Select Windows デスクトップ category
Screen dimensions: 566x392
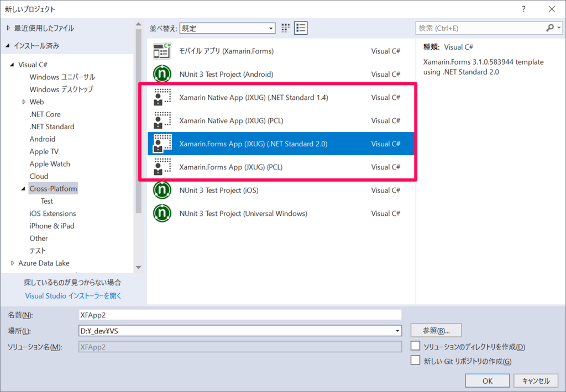click(x=61, y=89)
